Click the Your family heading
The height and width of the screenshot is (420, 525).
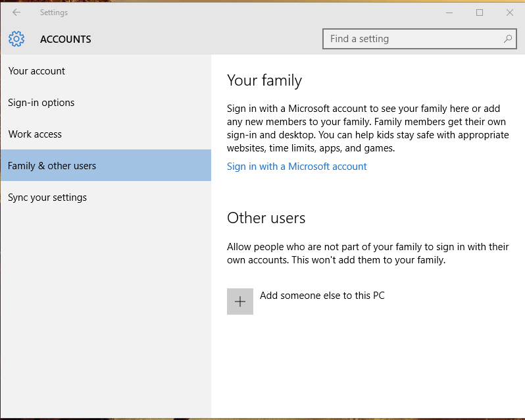tap(264, 80)
